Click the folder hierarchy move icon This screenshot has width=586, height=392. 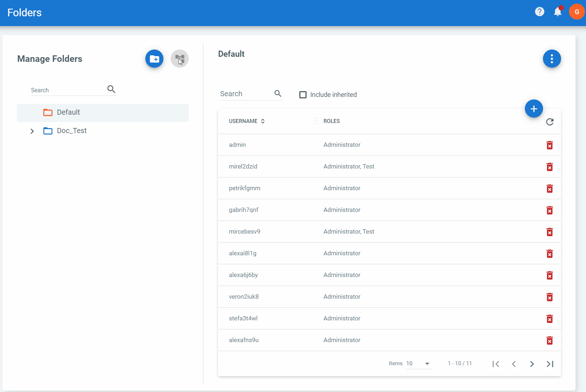pyautogui.click(x=180, y=59)
